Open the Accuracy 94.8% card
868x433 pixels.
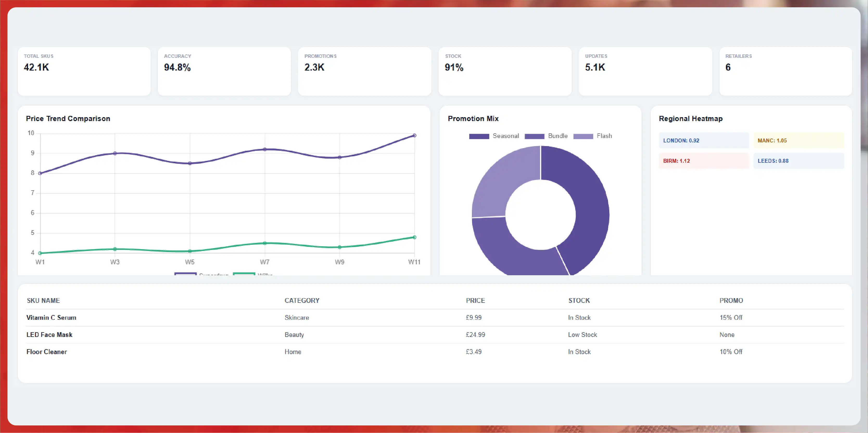224,71
